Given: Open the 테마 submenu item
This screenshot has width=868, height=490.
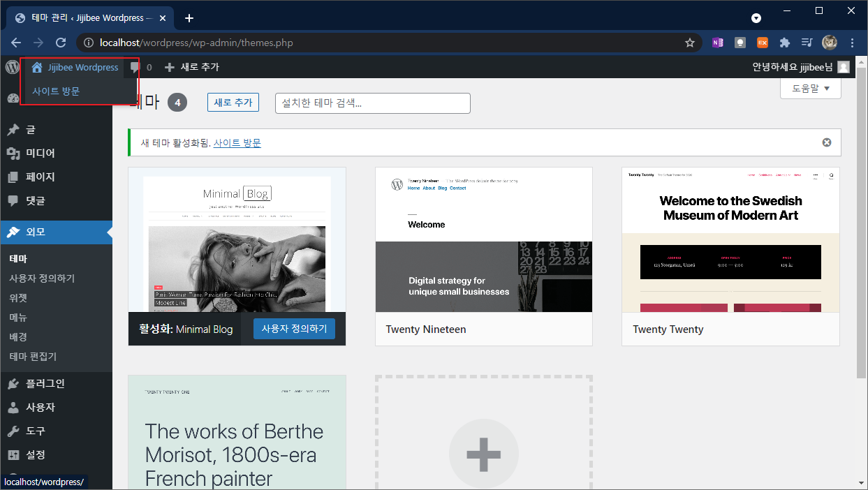Looking at the screenshot, I should tap(18, 259).
